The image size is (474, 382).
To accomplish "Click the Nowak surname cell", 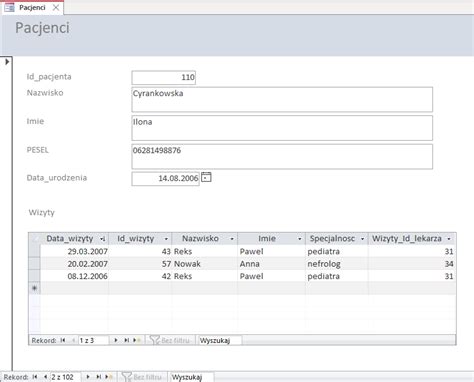I will (205, 264).
